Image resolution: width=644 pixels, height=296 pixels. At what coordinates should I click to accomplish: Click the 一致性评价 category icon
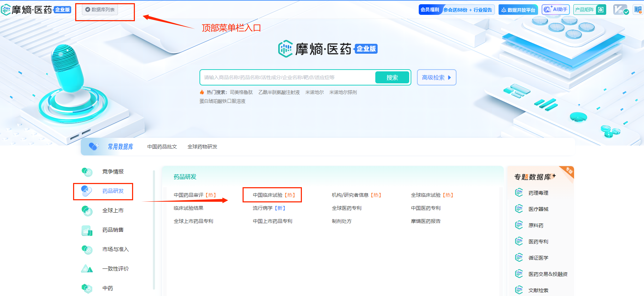pyautogui.click(x=87, y=269)
